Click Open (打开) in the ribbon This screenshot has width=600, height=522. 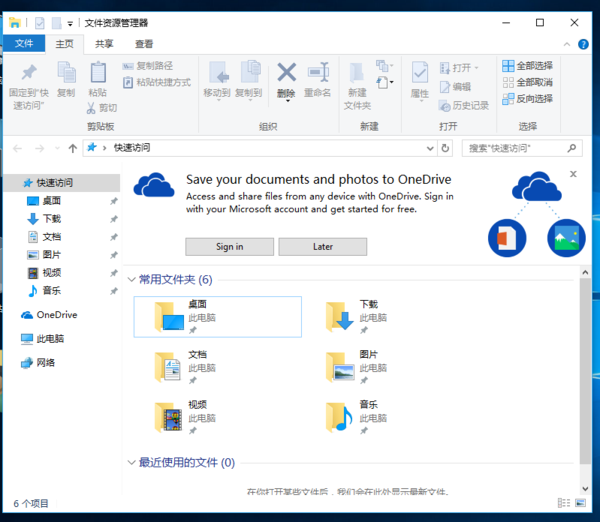click(x=459, y=68)
